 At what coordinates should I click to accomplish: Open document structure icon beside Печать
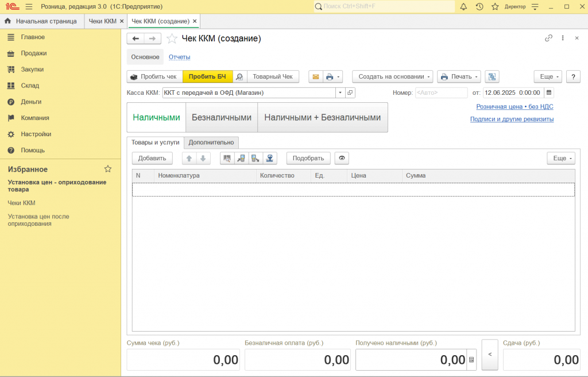[x=492, y=76]
